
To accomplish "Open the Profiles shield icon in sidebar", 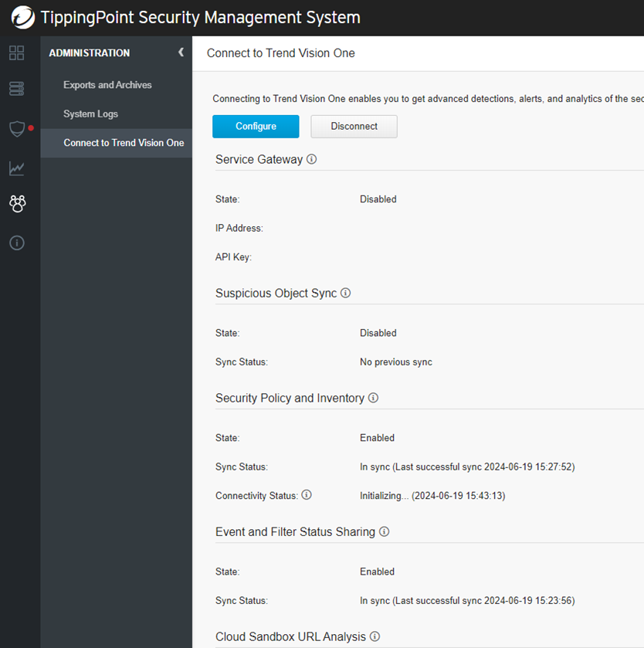I will click(16, 128).
